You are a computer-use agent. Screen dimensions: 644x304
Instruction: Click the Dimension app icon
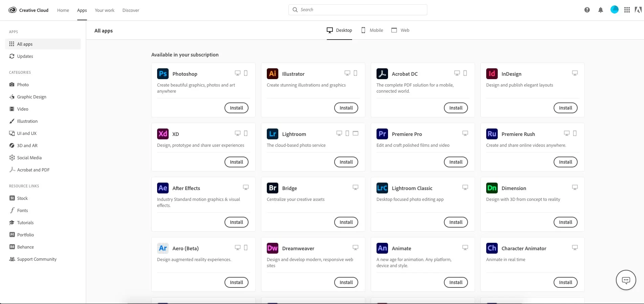tap(492, 188)
